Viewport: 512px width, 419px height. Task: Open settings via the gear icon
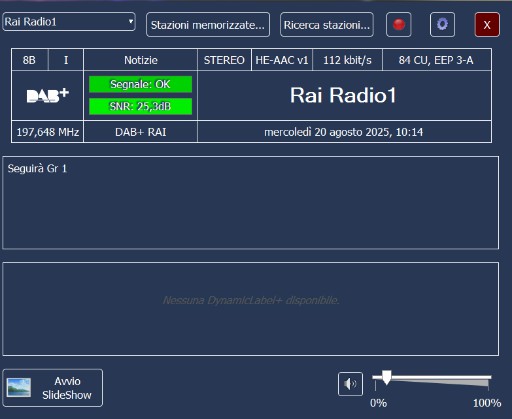coord(442,25)
